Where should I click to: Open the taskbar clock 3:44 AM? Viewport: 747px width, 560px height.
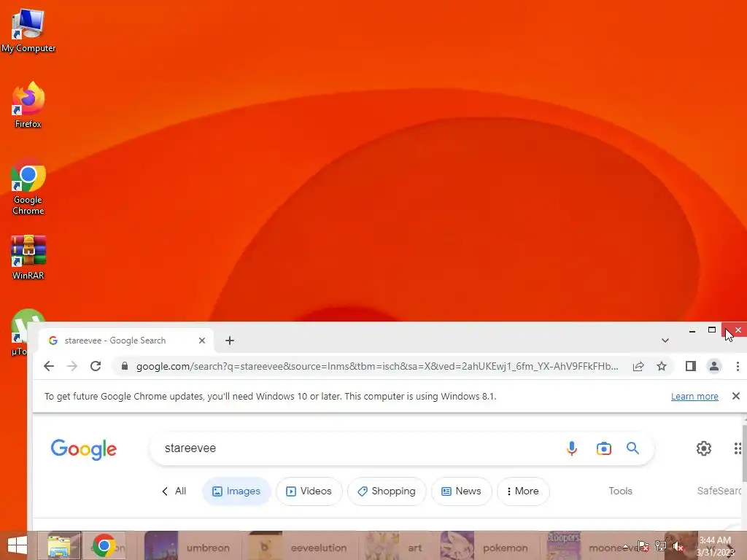click(x=716, y=546)
